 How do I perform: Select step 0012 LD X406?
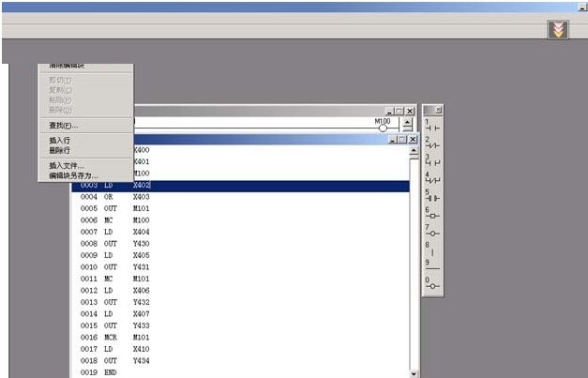240,291
